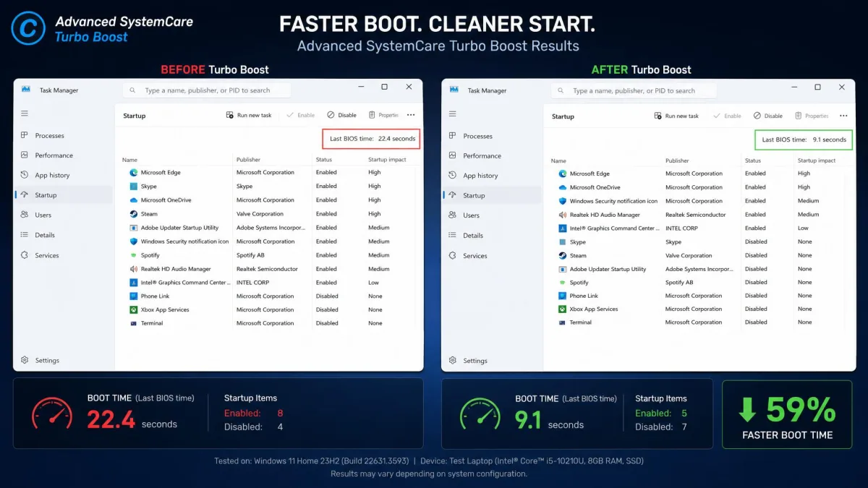This screenshot has width=868, height=488.
Task: Click Disable button in BEFORE window
Action: point(341,115)
